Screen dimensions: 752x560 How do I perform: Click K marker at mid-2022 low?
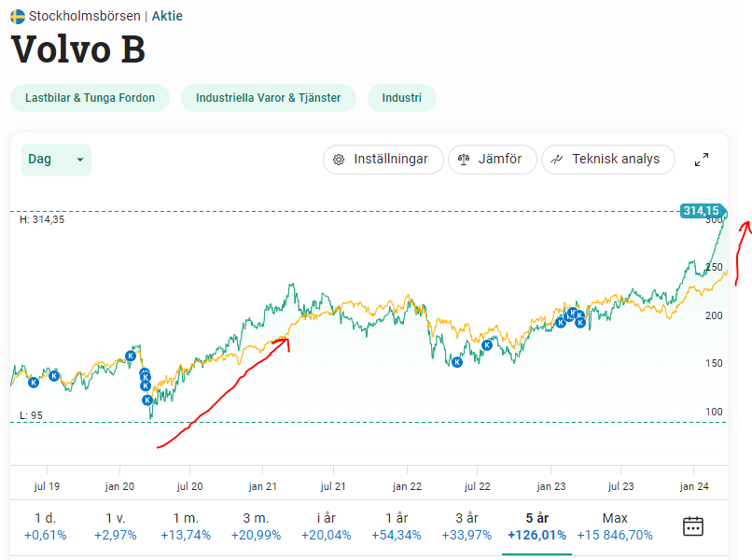(457, 362)
